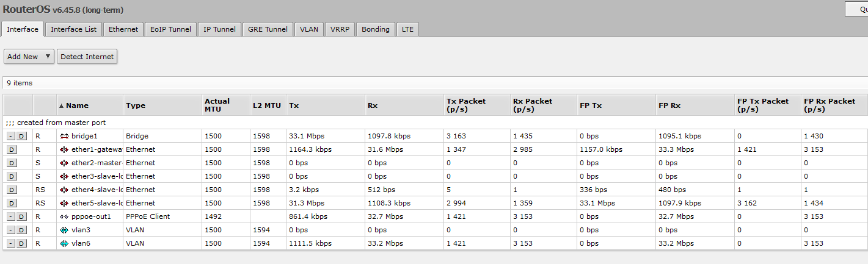Click the bridge1 interface icon

[x=64, y=136]
